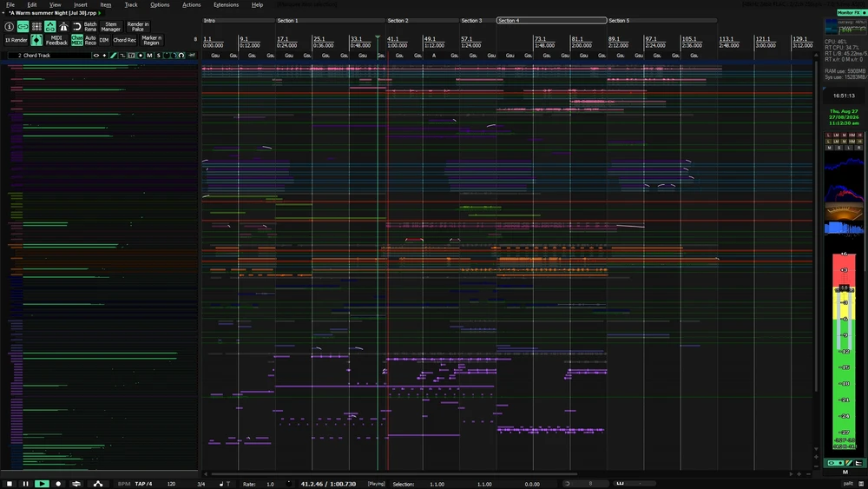The height and width of the screenshot is (489, 868).
Task: Select the A Warm summer Night project tab
Action: [53, 13]
